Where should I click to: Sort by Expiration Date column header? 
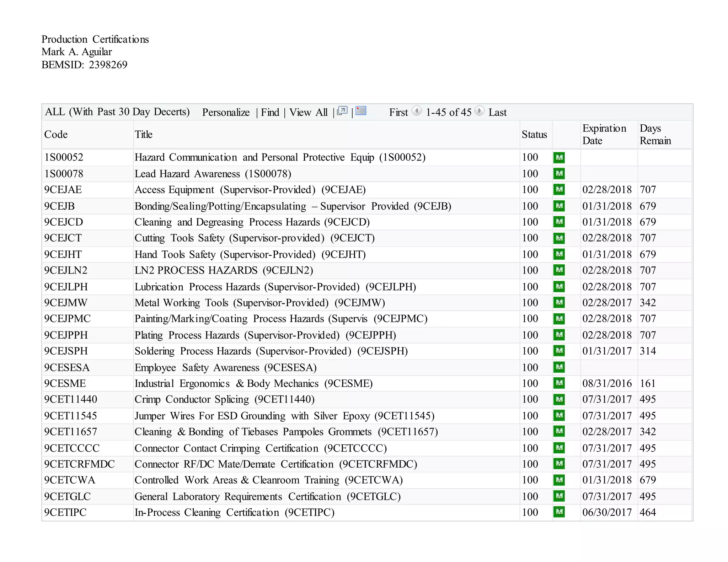click(x=604, y=134)
